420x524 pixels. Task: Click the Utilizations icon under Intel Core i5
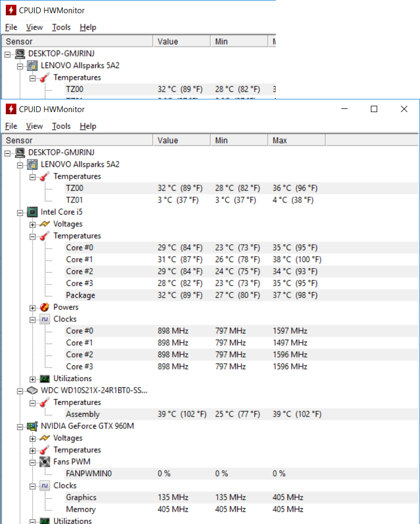[x=45, y=379]
